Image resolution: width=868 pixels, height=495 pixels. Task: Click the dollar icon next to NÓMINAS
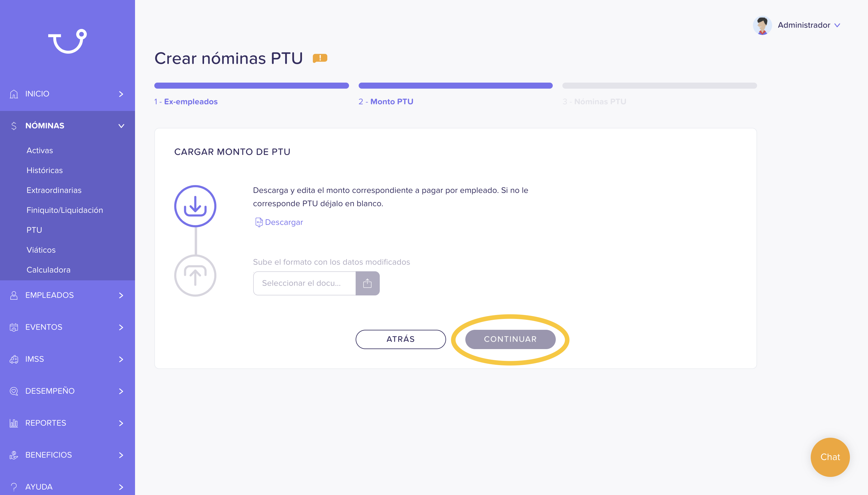point(14,126)
